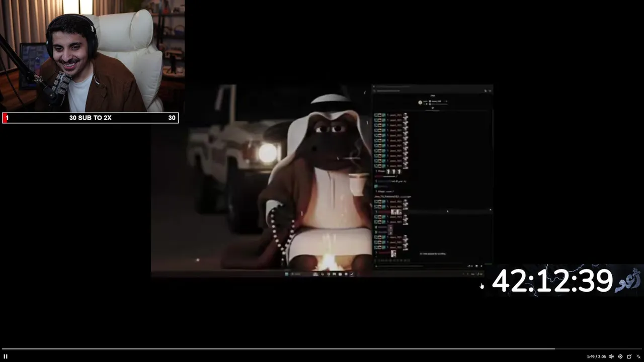Screen dimensions: 644x362
Task: Exit fullscreen using the shrink arrows icon
Action: click(638, 356)
